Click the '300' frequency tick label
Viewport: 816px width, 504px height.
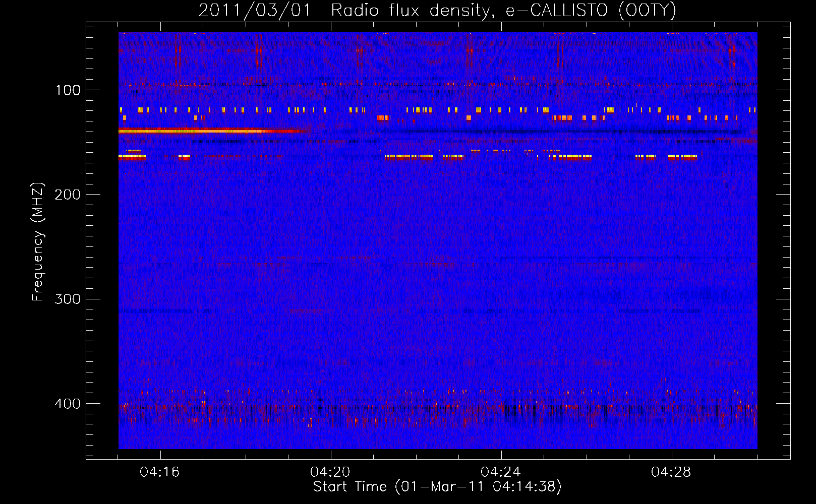click(68, 299)
